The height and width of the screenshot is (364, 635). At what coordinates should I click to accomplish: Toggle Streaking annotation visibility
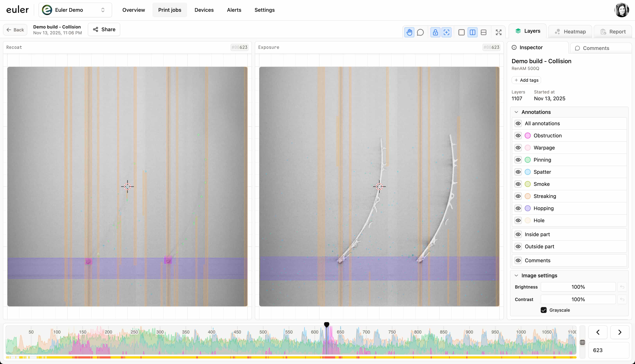(x=518, y=196)
